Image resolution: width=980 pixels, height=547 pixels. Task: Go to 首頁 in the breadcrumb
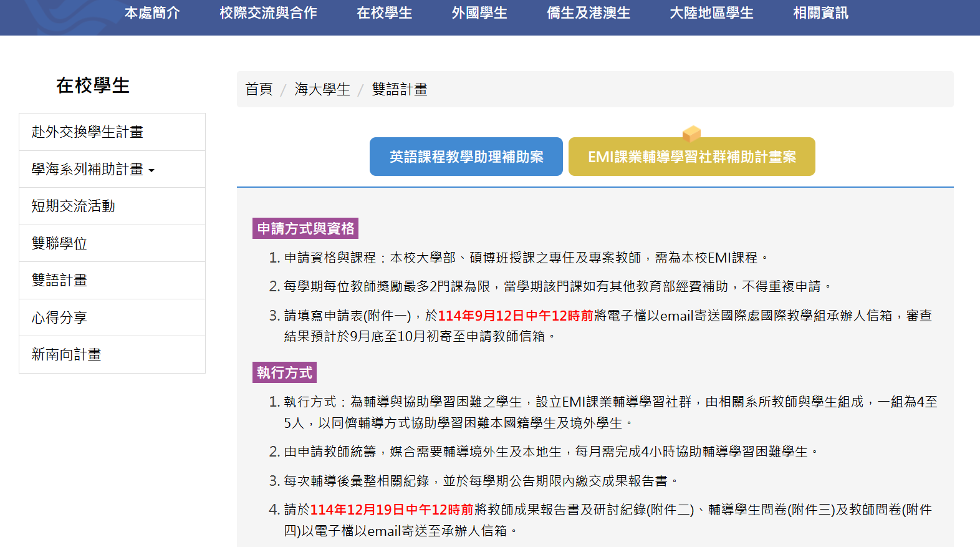click(259, 89)
